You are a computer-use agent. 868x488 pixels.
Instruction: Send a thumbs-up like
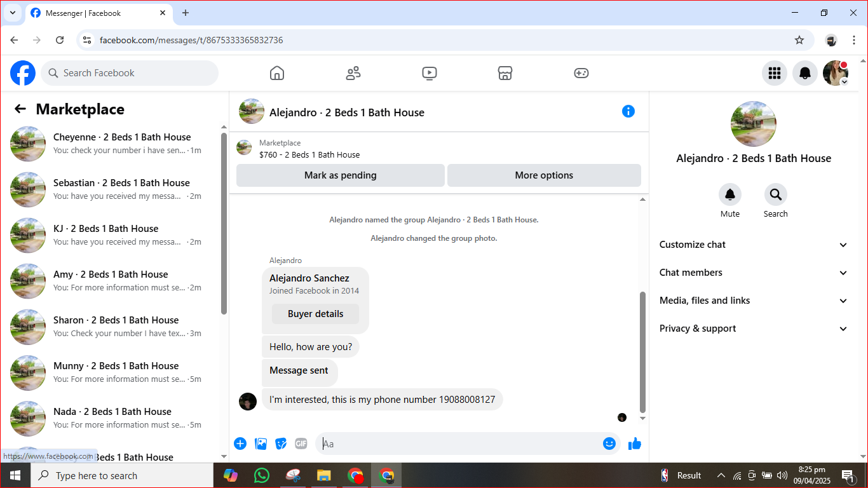coord(635,444)
